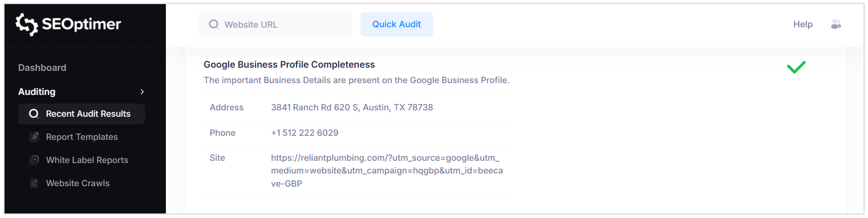Click the Recent Audit Results magnifier icon
This screenshot has height=218, width=868.
[x=34, y=114]
